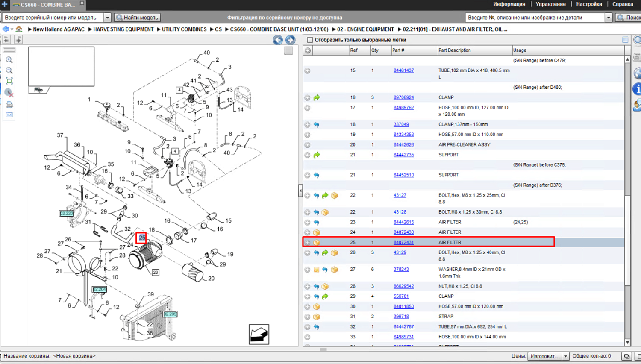641x364 pixels.
Task: Expand the diagram panel right
Action: [18, 40]
